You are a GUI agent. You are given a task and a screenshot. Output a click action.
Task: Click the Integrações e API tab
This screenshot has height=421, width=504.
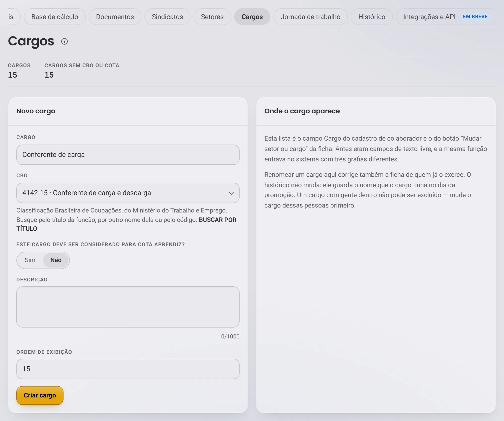[429, 17]
